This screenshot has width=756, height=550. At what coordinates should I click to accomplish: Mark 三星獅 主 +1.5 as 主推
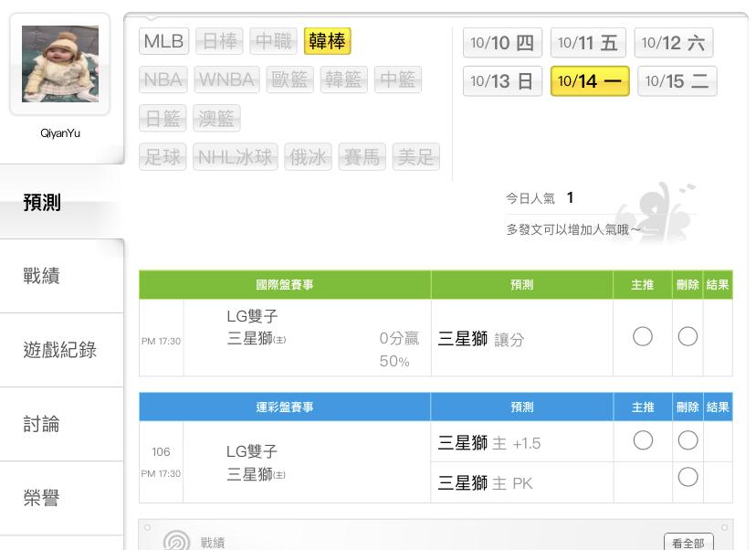(x=643, y=441)
